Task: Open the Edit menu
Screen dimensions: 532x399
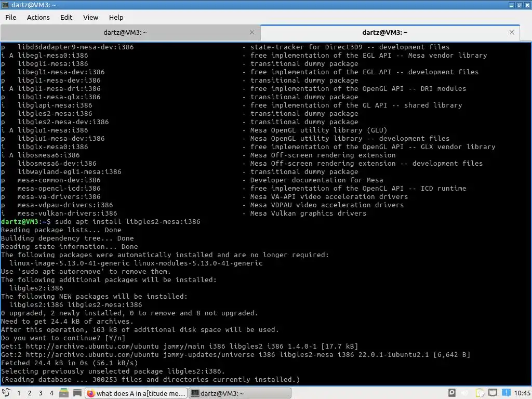Action: click(66, 17)
